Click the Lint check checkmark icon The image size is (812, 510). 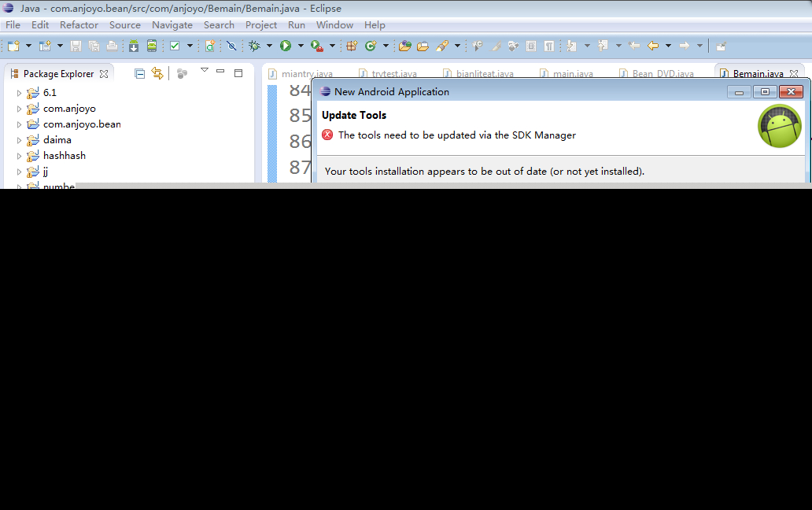(x=175, y=46)
